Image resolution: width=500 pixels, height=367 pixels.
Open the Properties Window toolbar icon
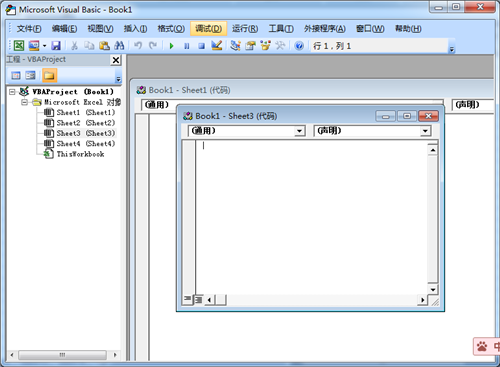250,45
